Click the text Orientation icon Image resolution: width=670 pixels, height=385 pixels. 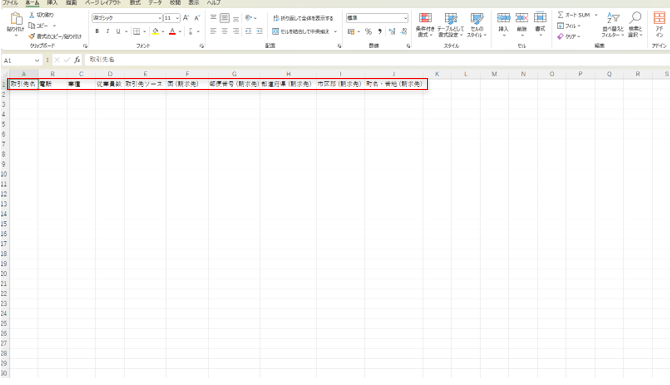coord(248,18)
